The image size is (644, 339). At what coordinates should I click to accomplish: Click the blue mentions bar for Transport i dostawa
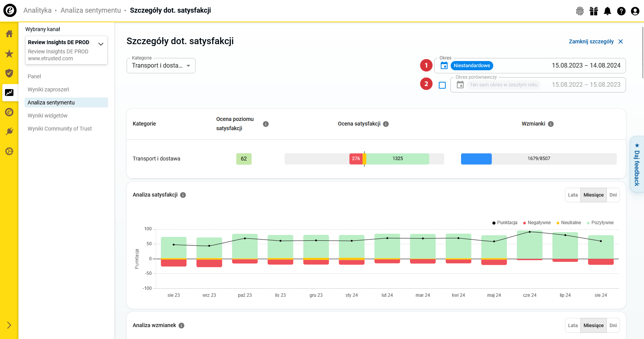[476, 159]
